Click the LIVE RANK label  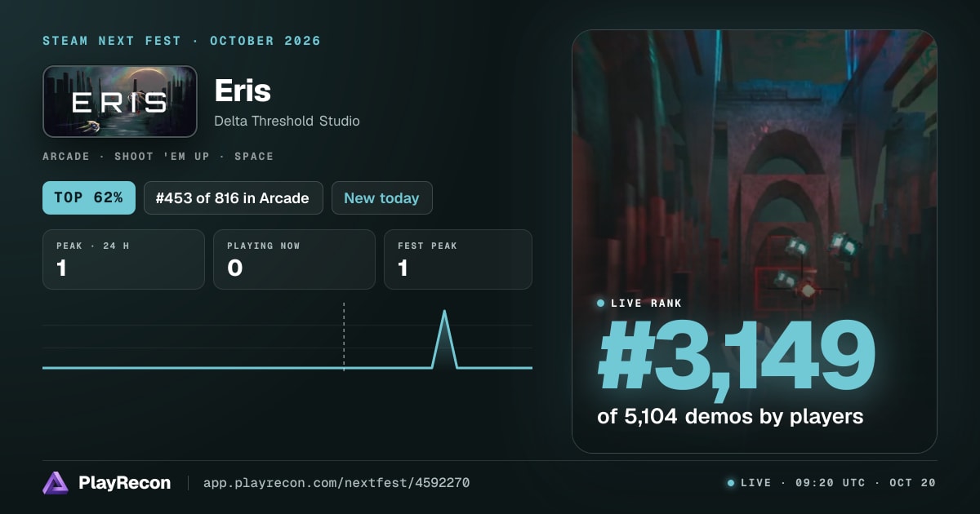point(646,303)
